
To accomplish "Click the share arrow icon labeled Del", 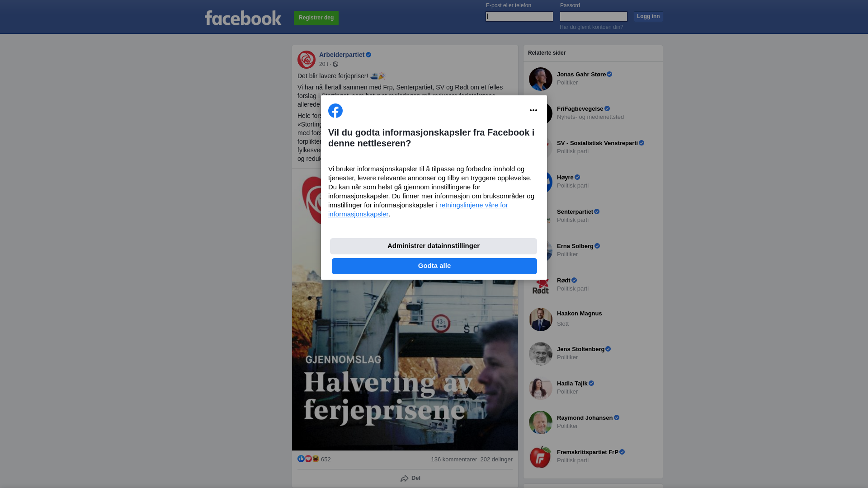I will click(405, 478).
